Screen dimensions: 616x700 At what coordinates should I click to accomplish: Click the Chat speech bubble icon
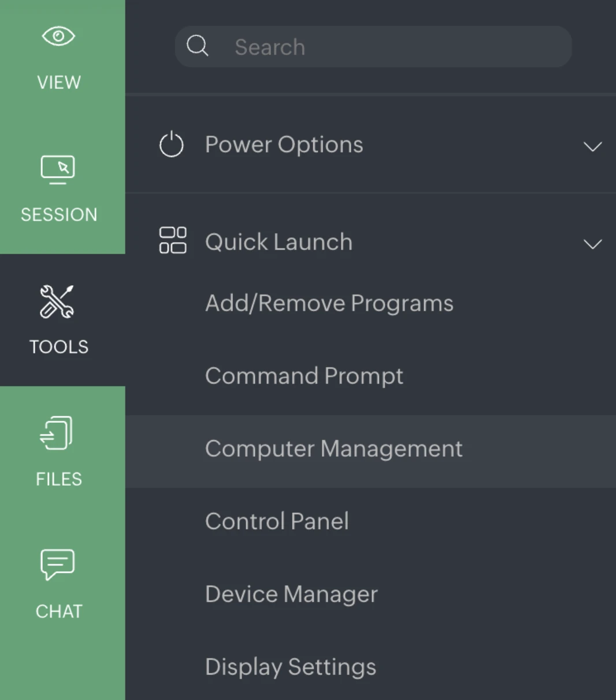pyautogui.click(x=58, y=565)
